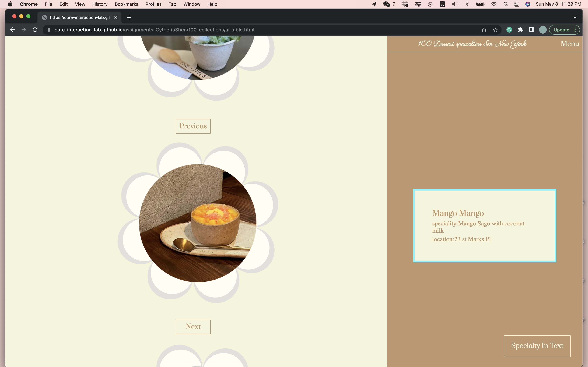Click the input source A icon
588x367 pixels.
[x=442, y=4]
